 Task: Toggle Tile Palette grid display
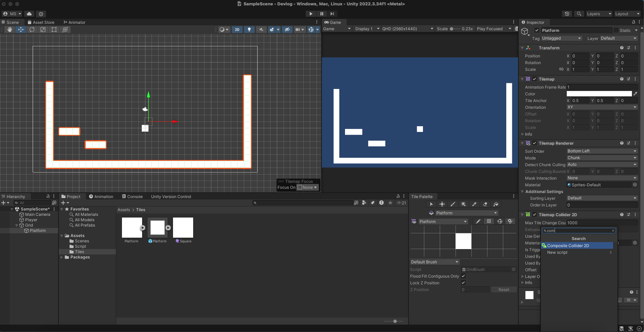pos(489,221)
